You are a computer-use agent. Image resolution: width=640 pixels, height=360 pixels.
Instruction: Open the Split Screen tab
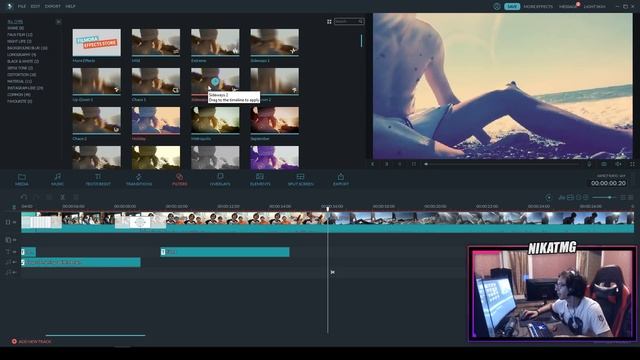coord(300,180)
